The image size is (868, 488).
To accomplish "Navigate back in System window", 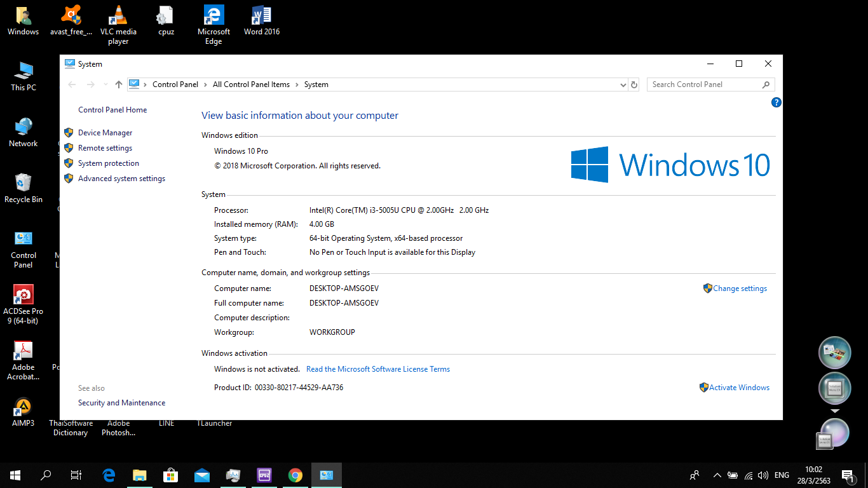I will (72, 85).
